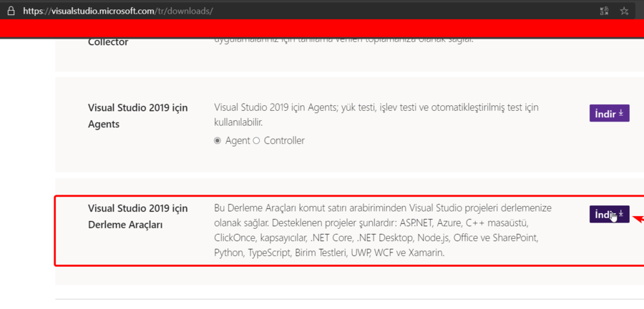Click the partial description text of the Collector row
This screenshot has height=309, width=644.
[x=343, y=39]
